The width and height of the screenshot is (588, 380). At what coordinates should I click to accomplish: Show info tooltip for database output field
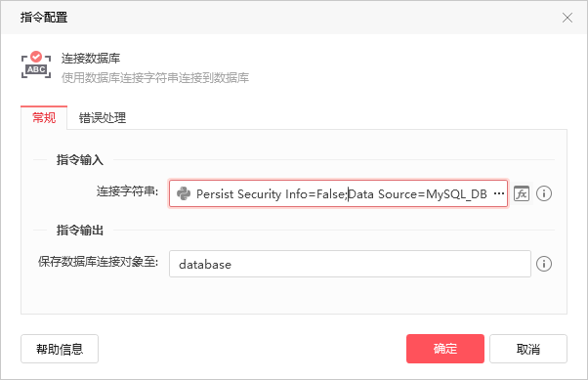tap(544, 264)
